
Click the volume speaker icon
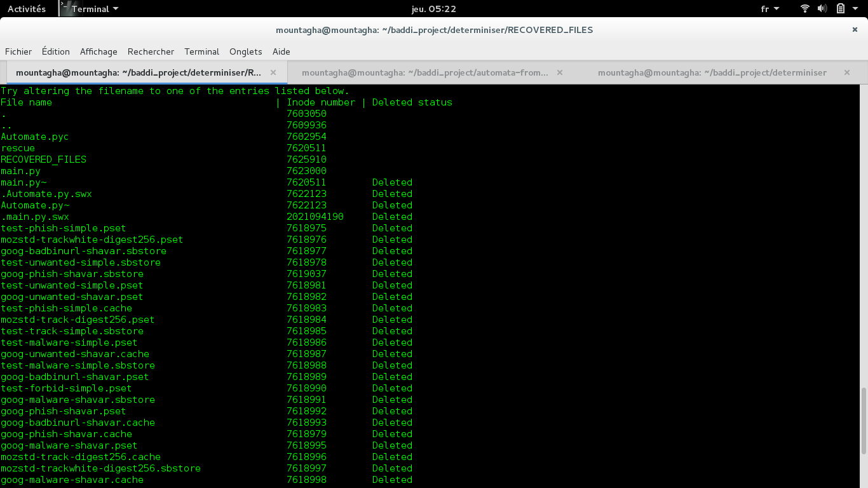point(822,9)
